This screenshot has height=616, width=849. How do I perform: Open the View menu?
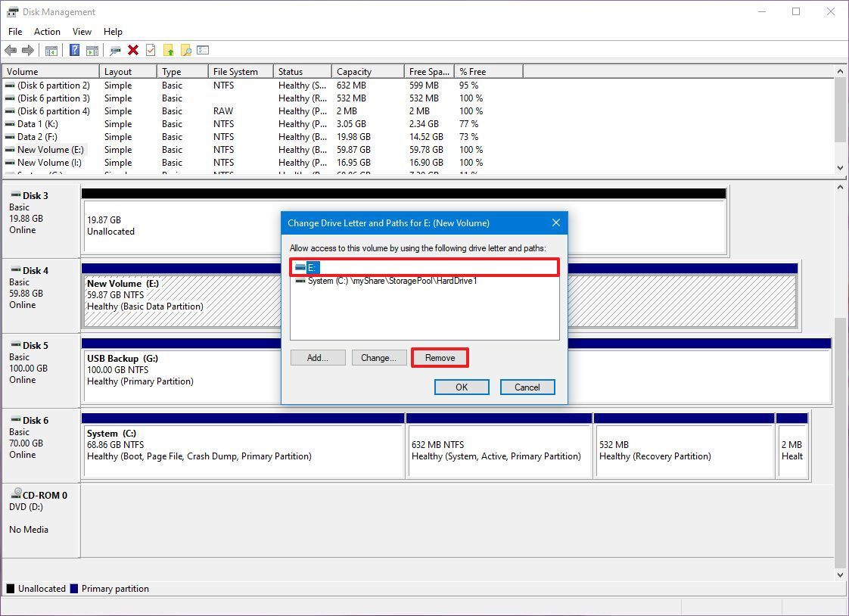click(82, 32)
